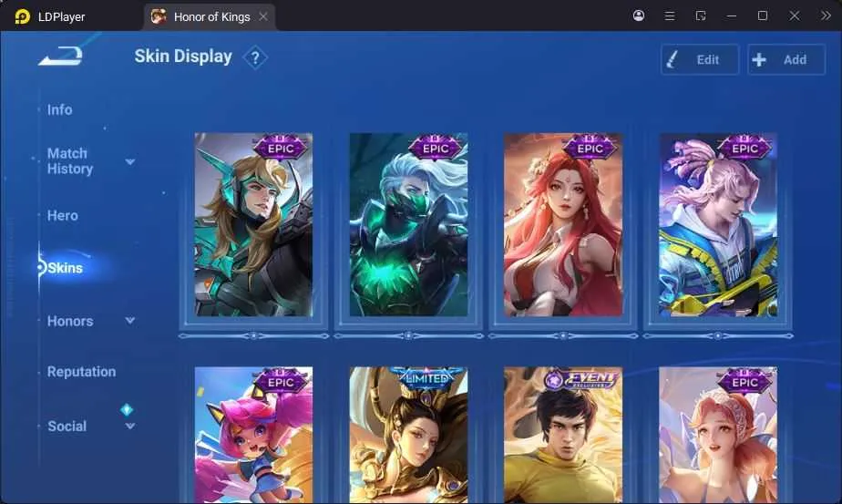Select the yellow jumpsuit EVENT skin

point(563,435)
